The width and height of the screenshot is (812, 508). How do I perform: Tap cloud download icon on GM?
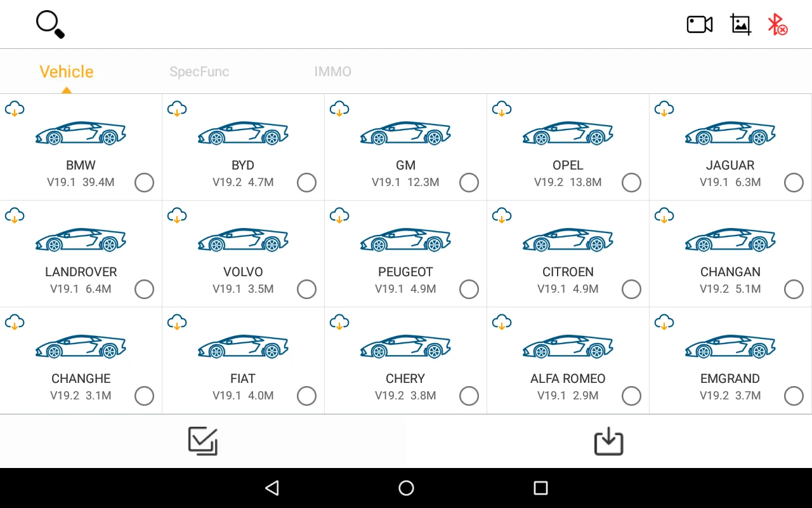pos(339,109)
